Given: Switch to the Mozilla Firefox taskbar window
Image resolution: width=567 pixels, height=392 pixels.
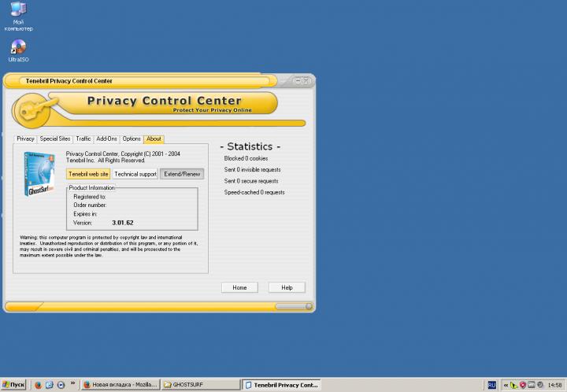Looking at the screenshot, I should [120, 385].
